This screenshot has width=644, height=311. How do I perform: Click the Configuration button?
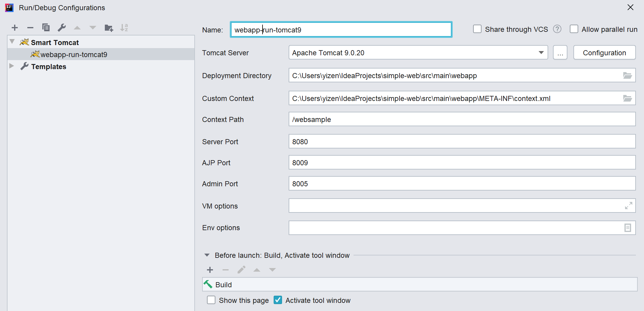604,53
